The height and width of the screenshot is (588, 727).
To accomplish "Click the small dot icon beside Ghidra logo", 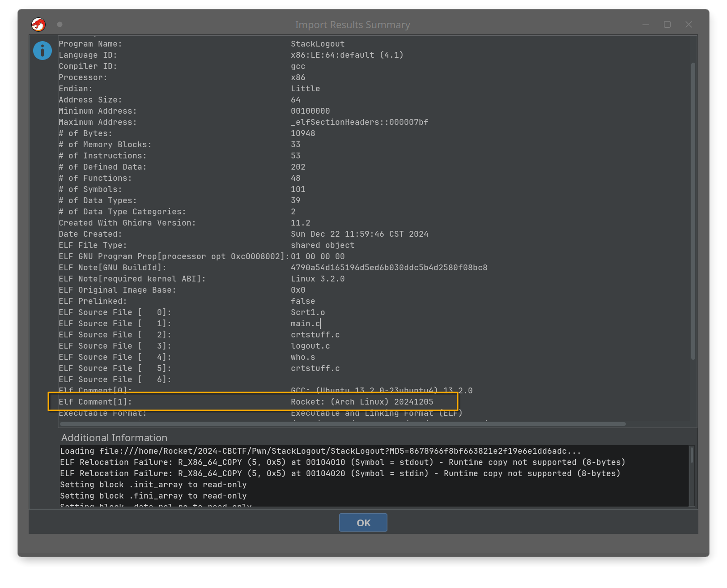I will [60, 25].
